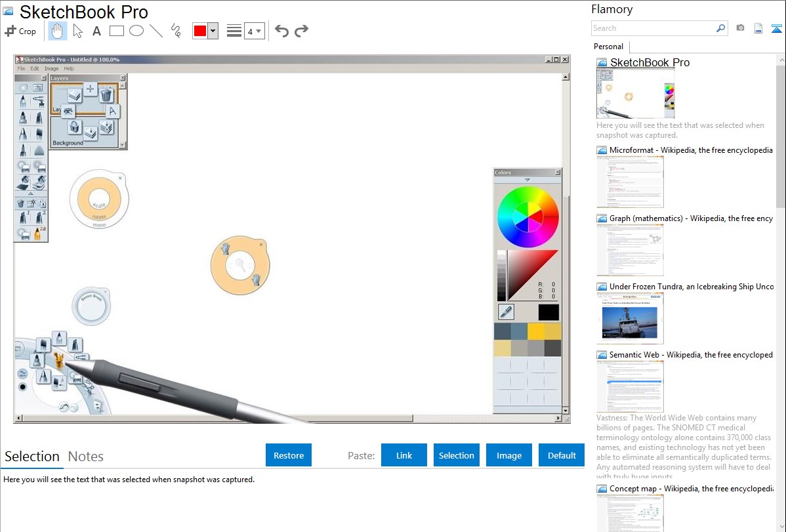Click the camera snapshot icon
The height and width of the screenshot is (532, 786).
pos(740,28)
